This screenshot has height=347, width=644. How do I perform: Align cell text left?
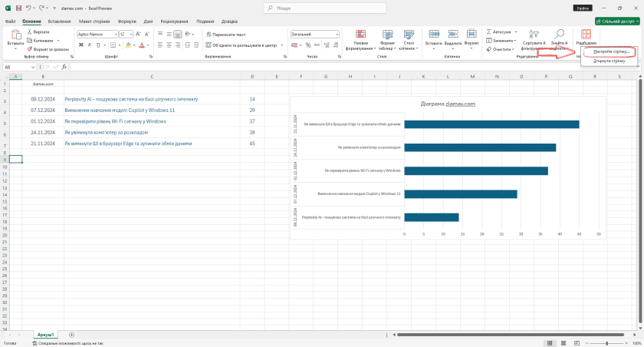click(160, 45)
